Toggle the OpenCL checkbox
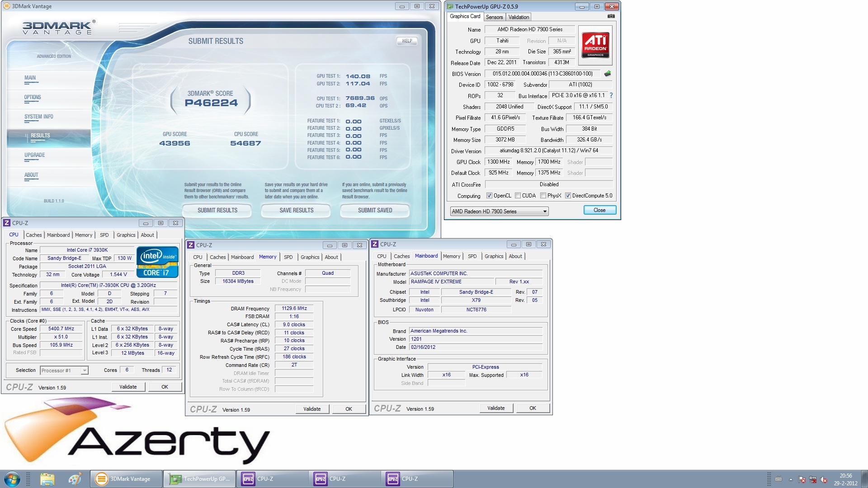 click(489, 196)
